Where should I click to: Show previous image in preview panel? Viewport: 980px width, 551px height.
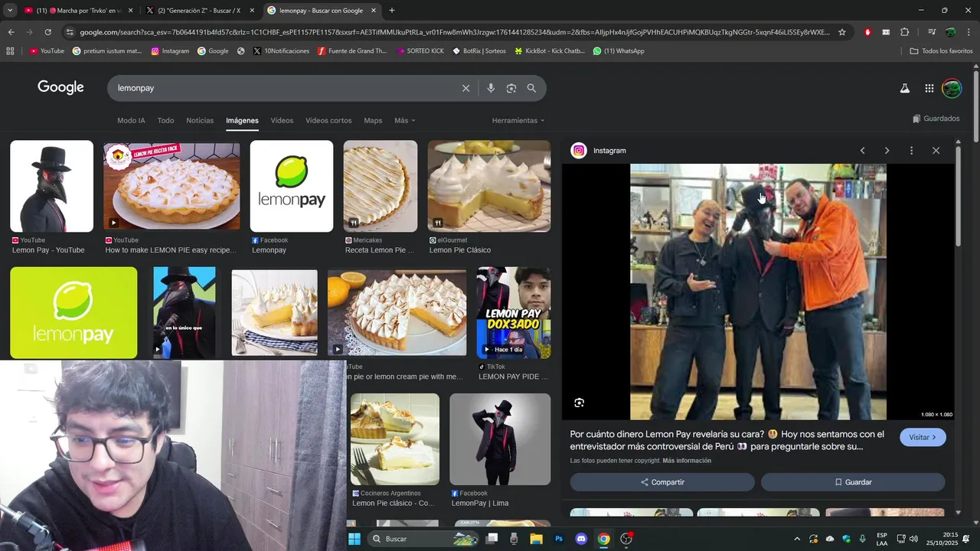tap(862, 151)
